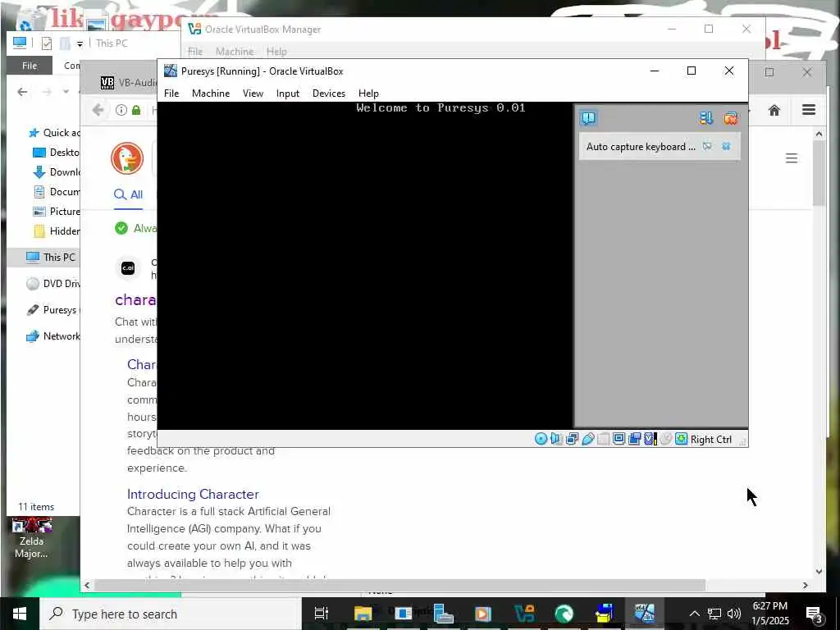Open recent locations dropdown in File Explorer
The width and height of the screenshot is (840, 630).
click(x=66, y=92)
